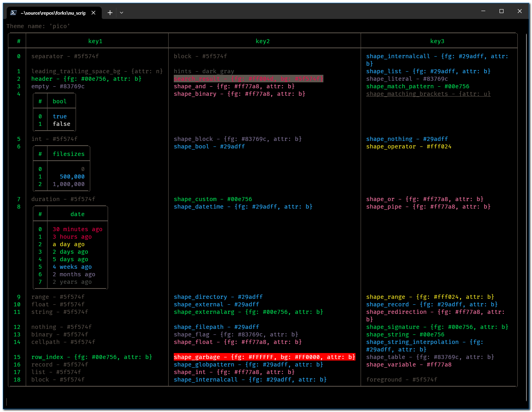Click 'shape_operator - #fff024' text
Viewport: 532px width, 412px height.
click(408, 146)
